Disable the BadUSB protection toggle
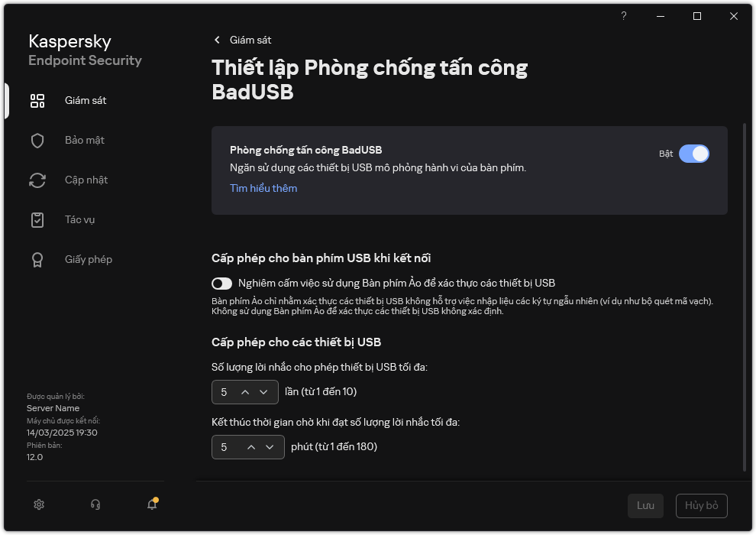The image size is (756, 535). [x=693, y=154]
